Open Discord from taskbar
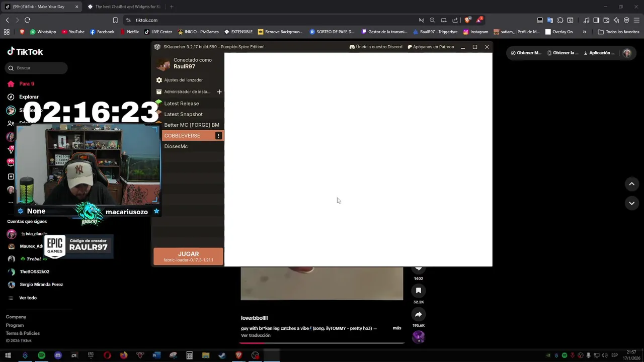 pyautogui.click(x=58, y=355)
